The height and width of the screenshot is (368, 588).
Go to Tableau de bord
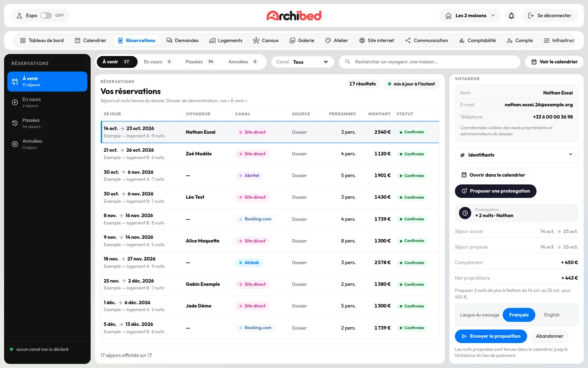42,40
